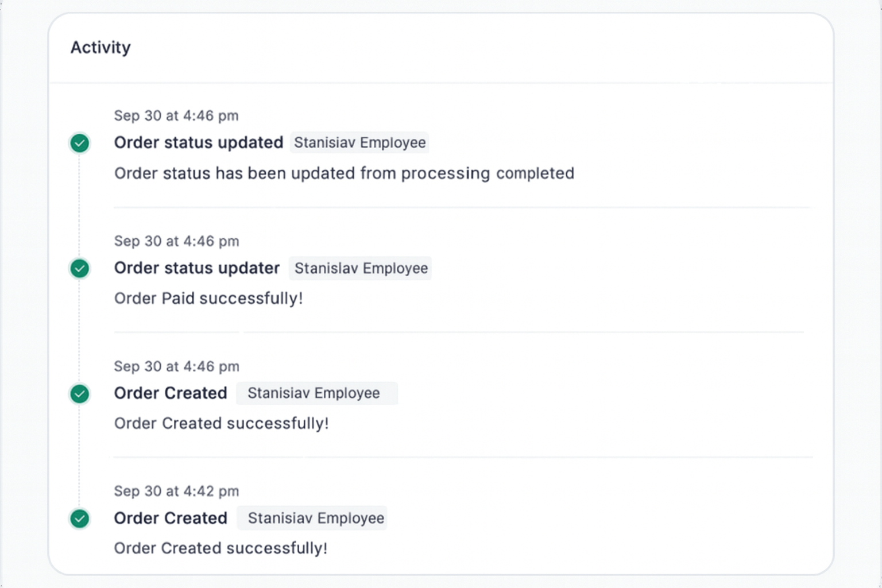Click the Stanislav Employee tag beside Order status updater
The image size is (882, 588).
point(360,268)
